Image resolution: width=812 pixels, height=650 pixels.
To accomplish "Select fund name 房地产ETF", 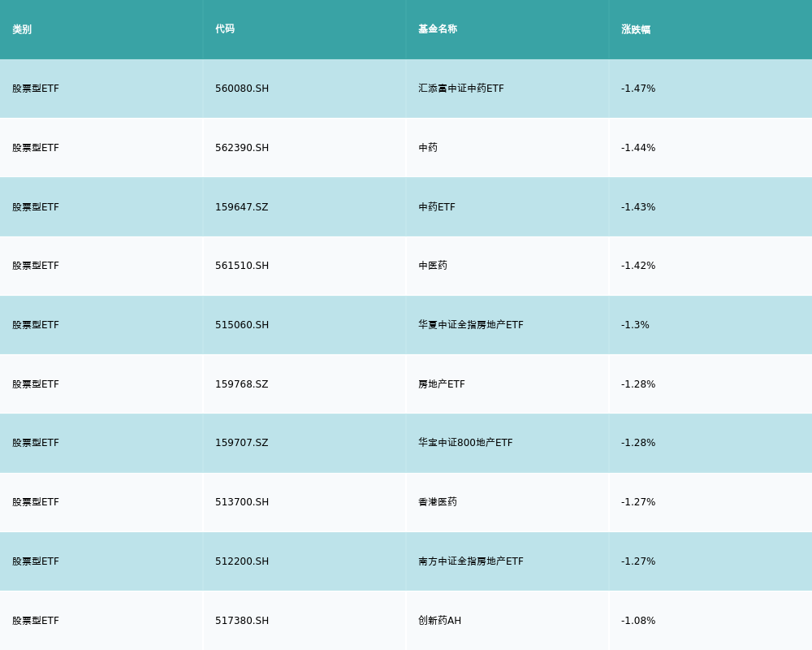I will coord(441,384).
